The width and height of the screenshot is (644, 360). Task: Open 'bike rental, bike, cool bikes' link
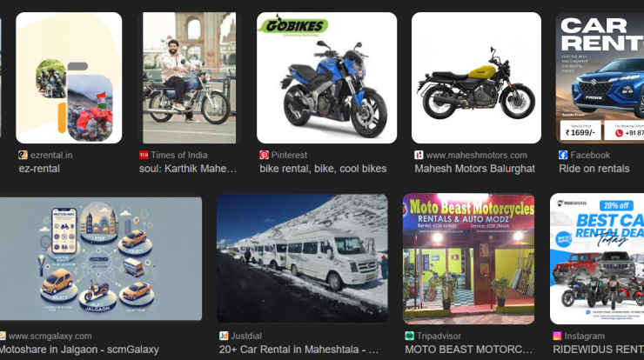click(323, 169)
